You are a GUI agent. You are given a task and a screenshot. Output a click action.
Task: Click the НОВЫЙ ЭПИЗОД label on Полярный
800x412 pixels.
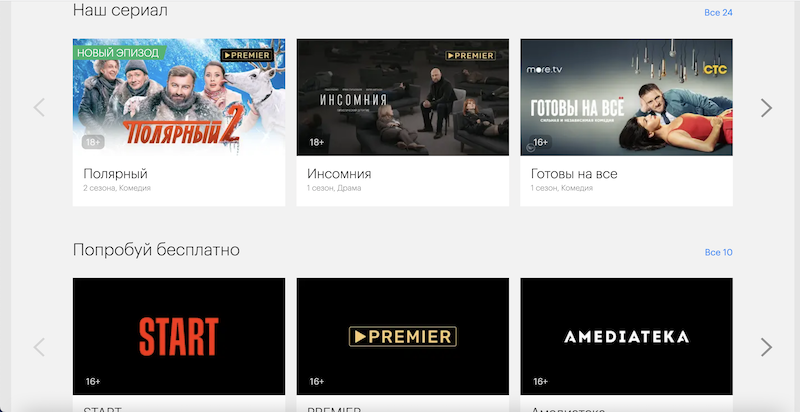[x=119, y=53]
